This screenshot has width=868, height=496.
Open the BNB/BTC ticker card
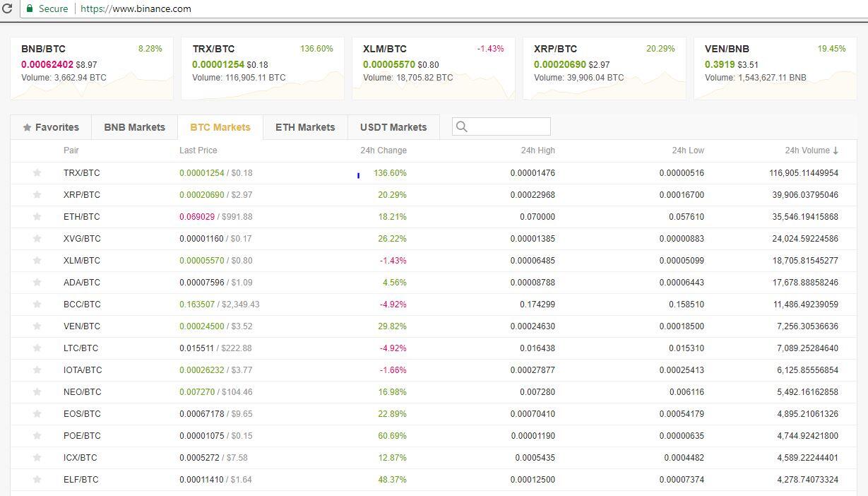pos(92,68)
